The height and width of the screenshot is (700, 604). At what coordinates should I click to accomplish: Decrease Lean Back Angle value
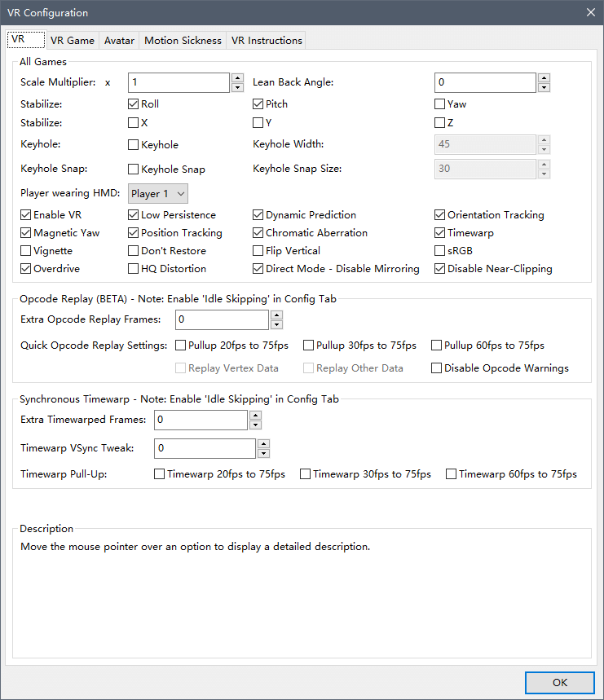(544, 87)
